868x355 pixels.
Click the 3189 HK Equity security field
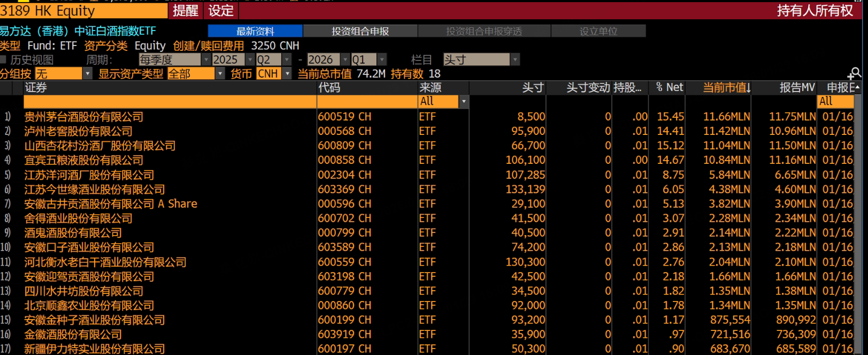point(83,11)
